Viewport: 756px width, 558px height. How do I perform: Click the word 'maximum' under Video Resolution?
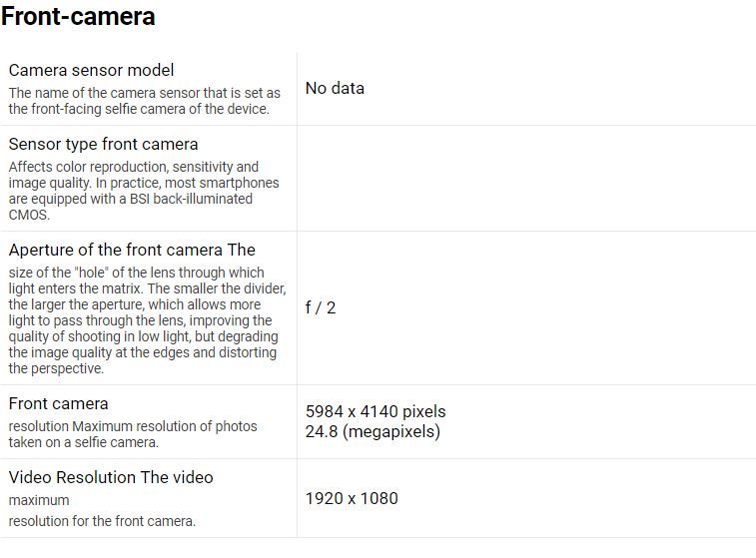[x=39, y=499]
